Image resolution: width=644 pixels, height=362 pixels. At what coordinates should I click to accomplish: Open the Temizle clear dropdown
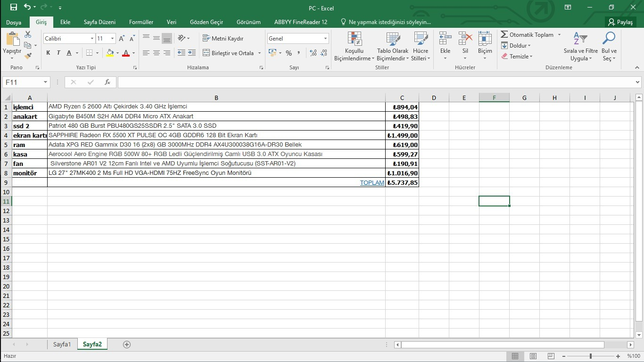click(x=517, y=57)
